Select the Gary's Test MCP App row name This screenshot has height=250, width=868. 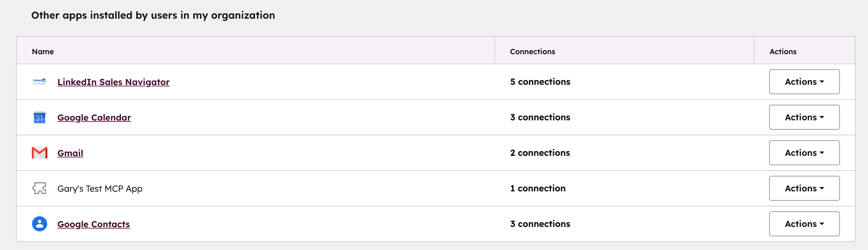pyautogui.click(x=100, y=188)
